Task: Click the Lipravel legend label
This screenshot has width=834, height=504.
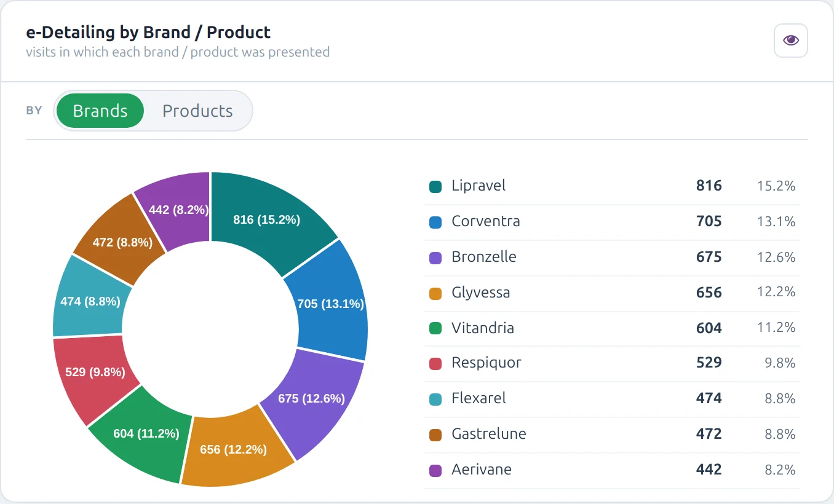Action: 479,186
